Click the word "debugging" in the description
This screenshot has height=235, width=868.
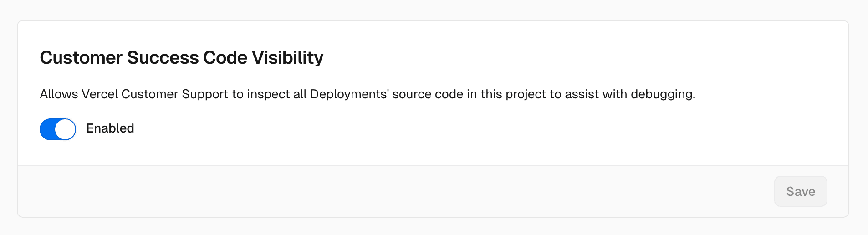(x=662, y=94)
